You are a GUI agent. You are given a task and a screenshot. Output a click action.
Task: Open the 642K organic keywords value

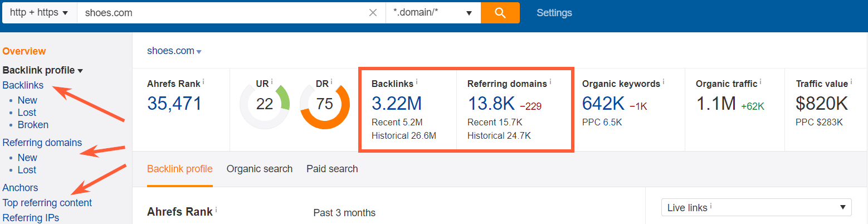pos(604,103)
